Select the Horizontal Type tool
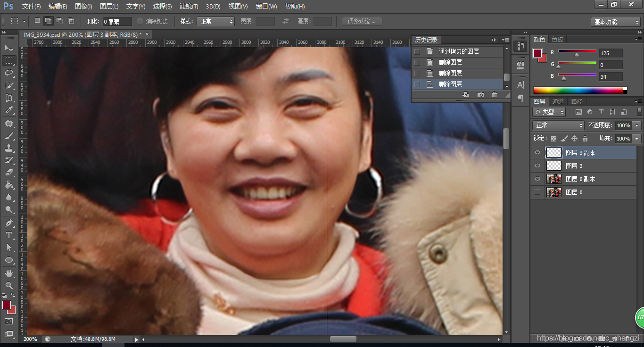 (x=9, y=235)
